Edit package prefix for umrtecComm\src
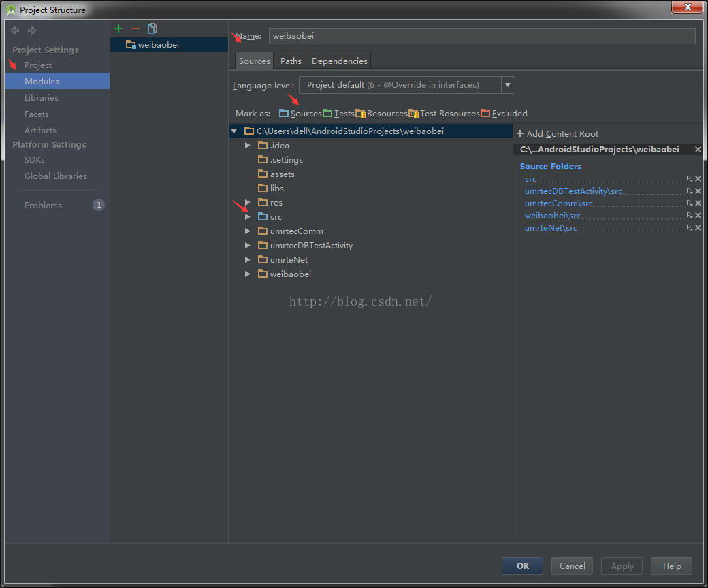The width and height of the screenshot is (708, 588). [x=690, y=203]
